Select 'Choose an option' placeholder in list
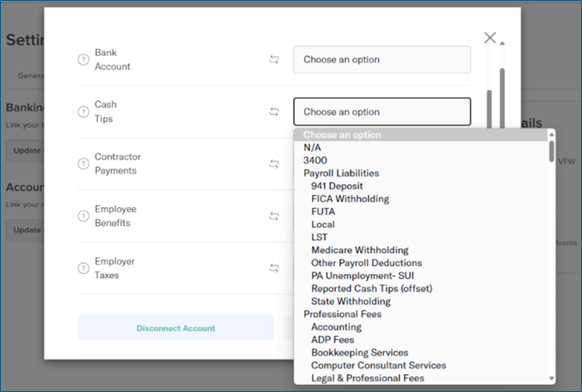The image size is (582, 392). pos(421,135)
